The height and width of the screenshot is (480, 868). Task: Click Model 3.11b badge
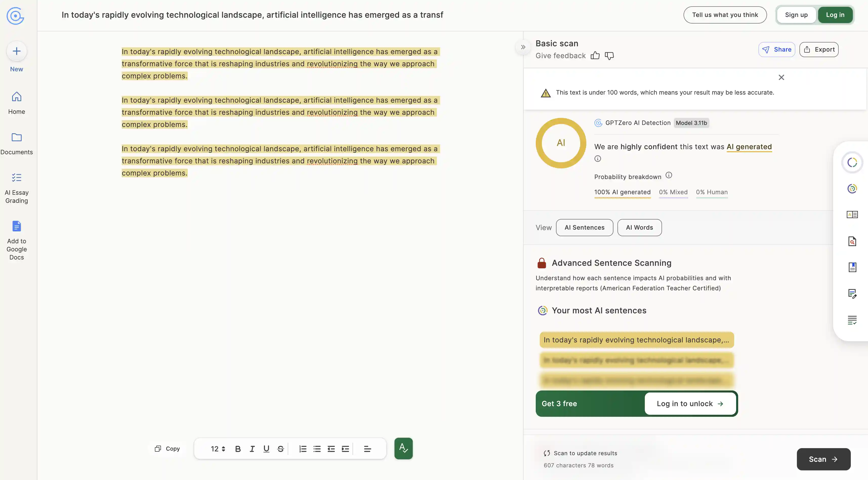point(691,123)
